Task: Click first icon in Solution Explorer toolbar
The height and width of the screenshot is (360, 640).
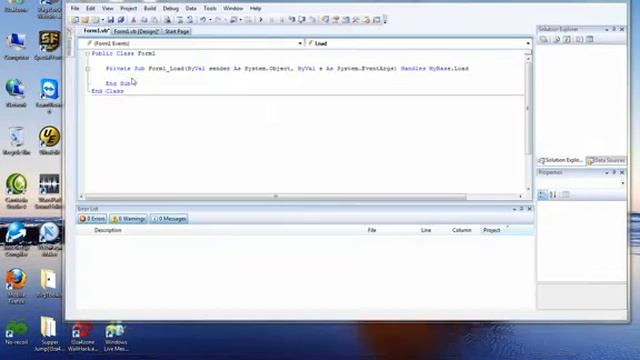Action: (x=544, y=39)
